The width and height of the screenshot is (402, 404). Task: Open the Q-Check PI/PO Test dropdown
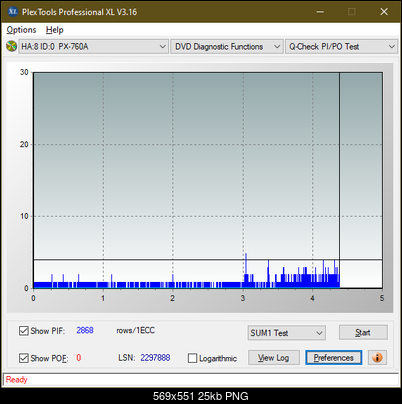pos(341,47)
